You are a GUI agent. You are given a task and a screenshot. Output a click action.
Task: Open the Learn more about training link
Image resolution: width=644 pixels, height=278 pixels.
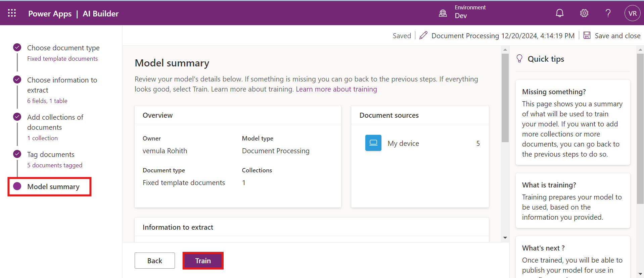(x=336, y=89)
